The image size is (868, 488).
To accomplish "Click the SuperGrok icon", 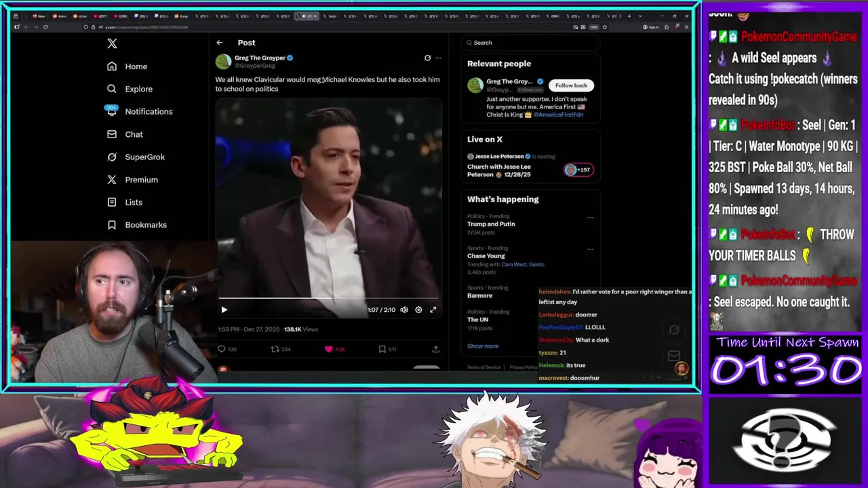I will pyautogui.click(x=112, y=157).
